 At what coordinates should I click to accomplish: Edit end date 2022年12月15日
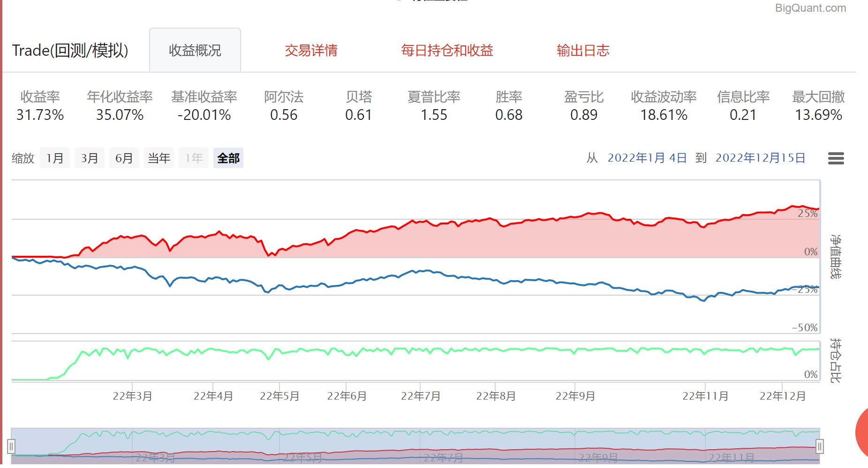coord(760,158)
